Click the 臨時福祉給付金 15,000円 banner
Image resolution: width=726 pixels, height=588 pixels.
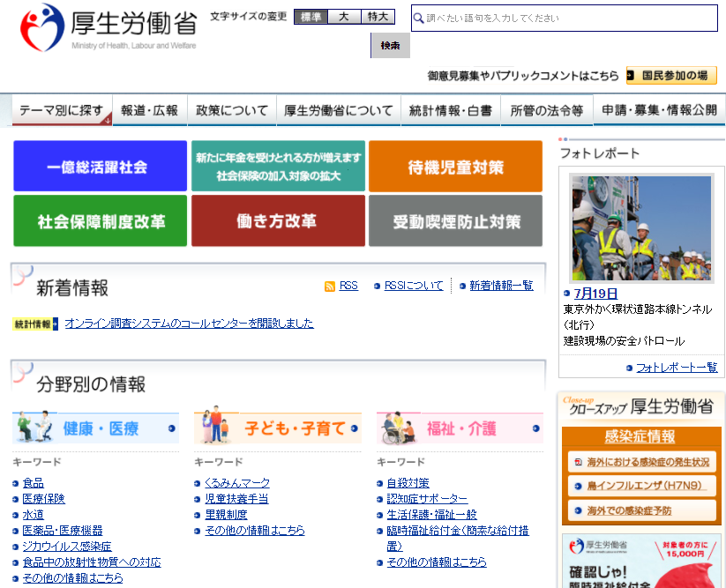click(x=641, y=562)
